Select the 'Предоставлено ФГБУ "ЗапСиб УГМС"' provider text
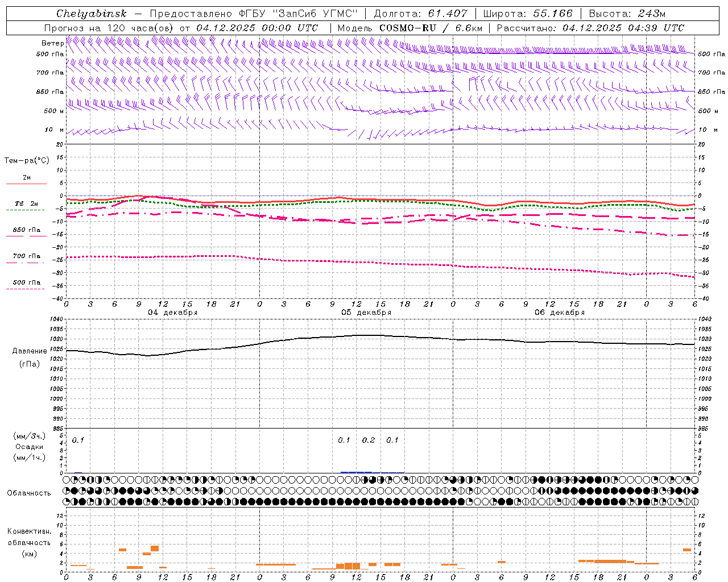 click(254, 14)
